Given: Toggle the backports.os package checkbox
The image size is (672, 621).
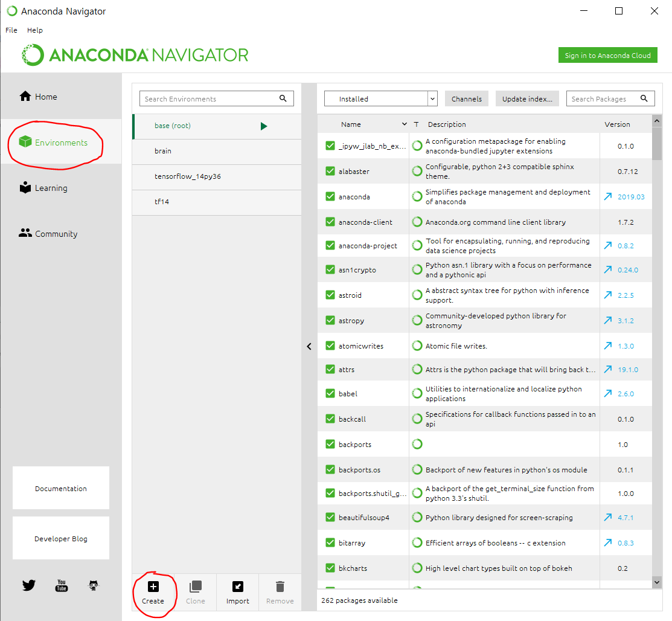Looking at the screenshot, I should (x=330, y=469).
